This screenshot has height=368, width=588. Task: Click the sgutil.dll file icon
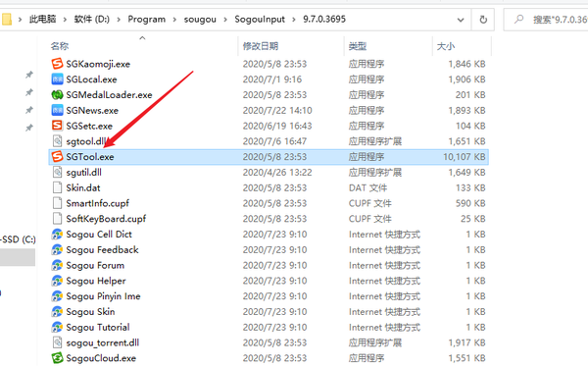pos(57,173)
